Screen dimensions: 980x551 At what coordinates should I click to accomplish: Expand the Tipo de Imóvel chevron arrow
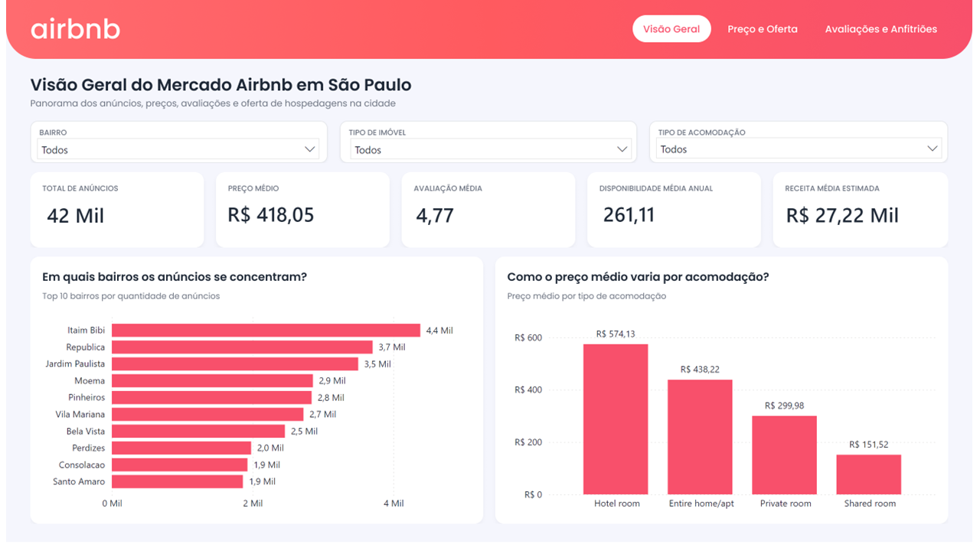pos(622,149)
